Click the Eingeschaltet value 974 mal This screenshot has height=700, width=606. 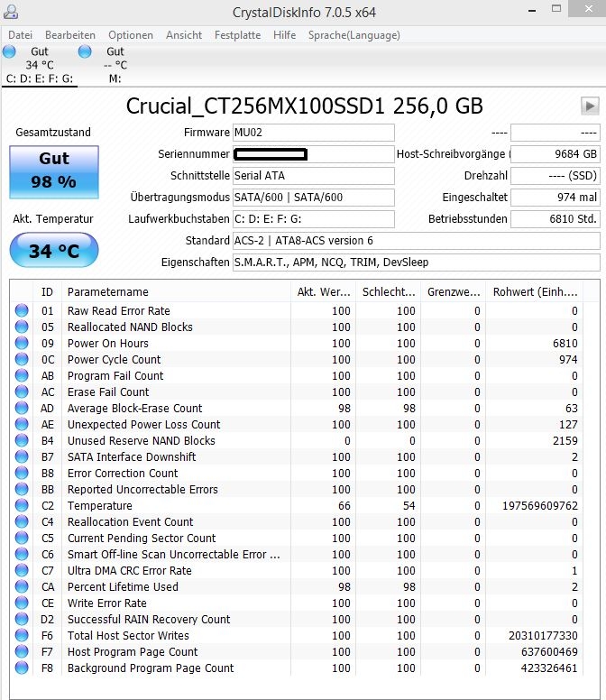(555, 198)
